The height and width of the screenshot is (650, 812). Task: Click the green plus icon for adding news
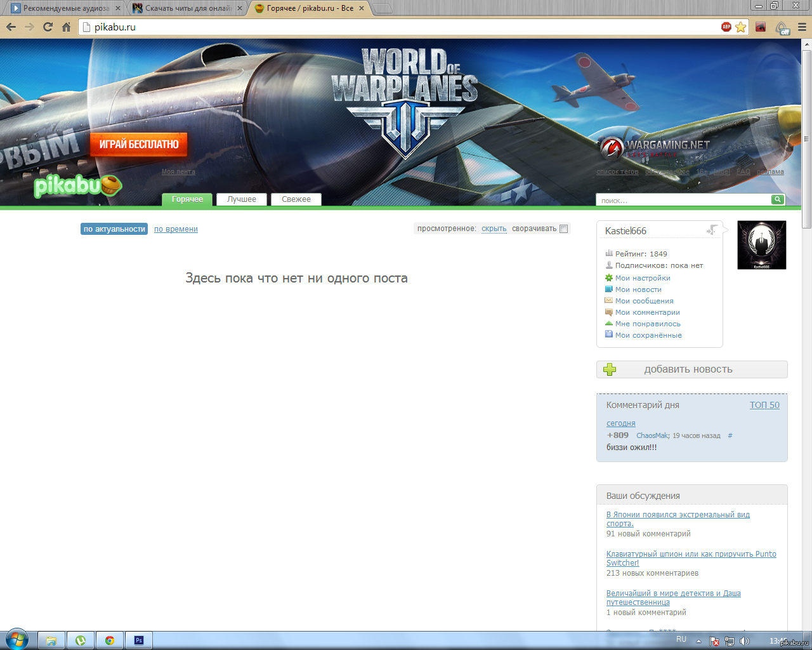[x=610, y=369]
